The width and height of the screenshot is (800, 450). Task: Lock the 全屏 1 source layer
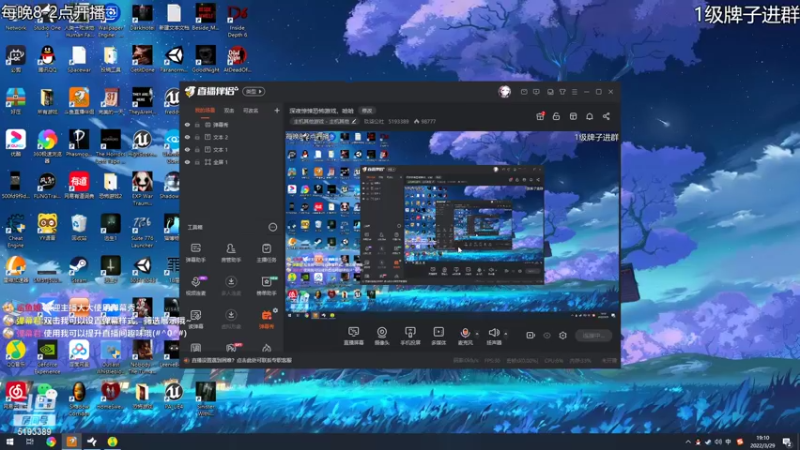point(197,162)
